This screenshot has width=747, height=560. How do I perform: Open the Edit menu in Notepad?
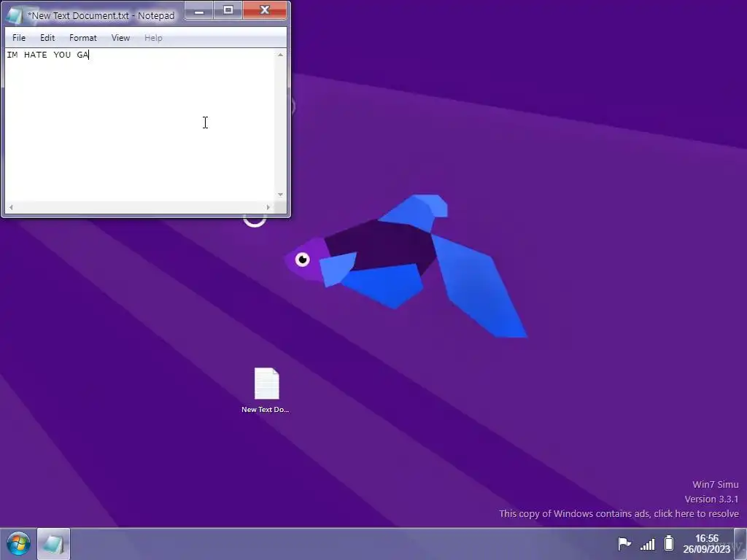coord(47,38)
